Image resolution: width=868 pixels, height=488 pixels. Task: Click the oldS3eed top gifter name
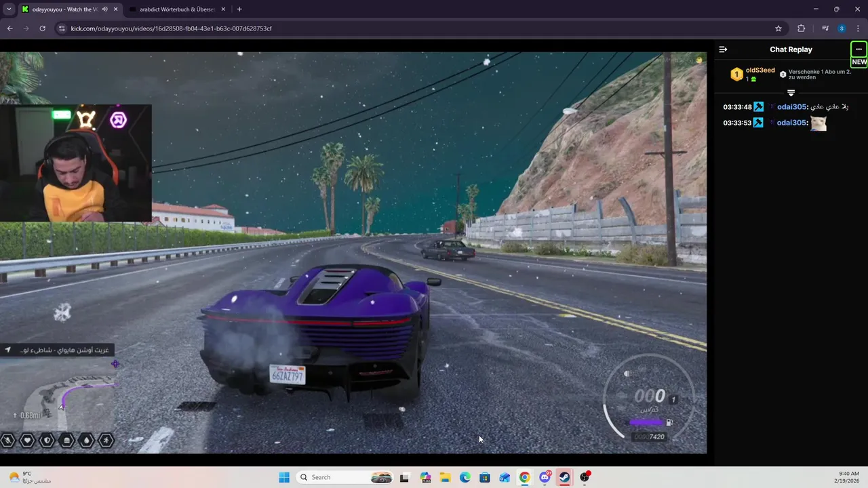(x=760, y=70)
